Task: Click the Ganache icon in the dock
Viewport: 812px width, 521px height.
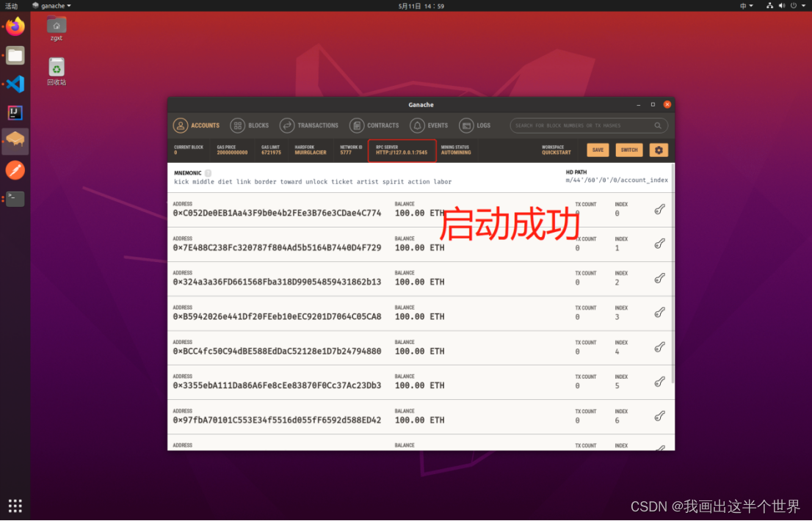Action: pos(15,141)
